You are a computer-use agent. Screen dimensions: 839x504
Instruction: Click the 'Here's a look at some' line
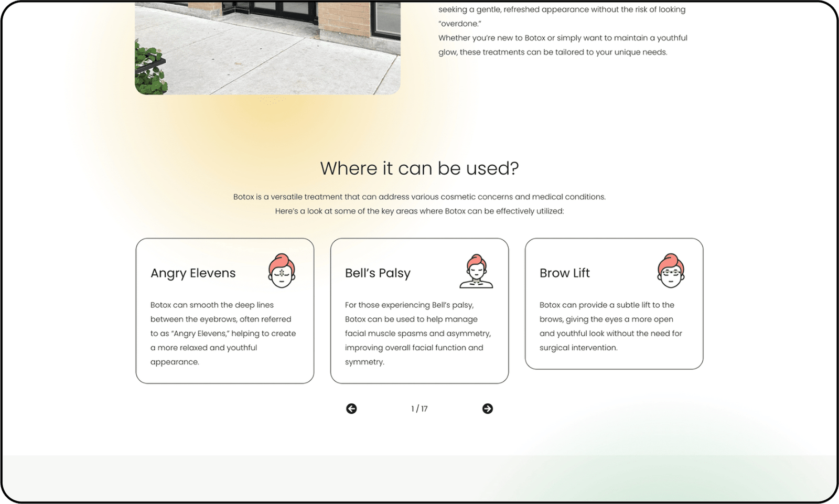(419, 211)
